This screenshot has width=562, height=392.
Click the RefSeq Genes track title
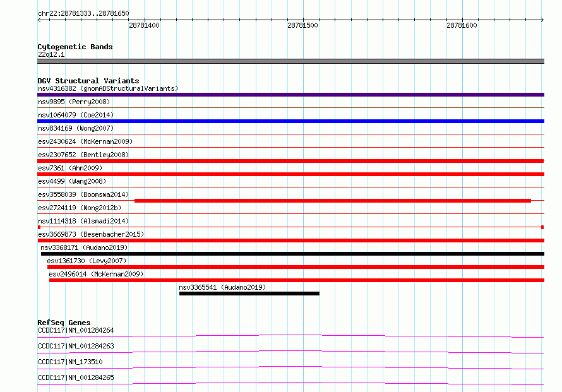click(64, 323)
